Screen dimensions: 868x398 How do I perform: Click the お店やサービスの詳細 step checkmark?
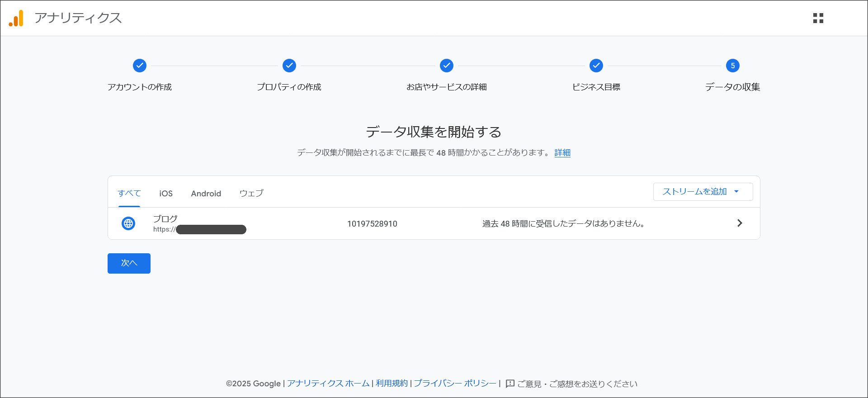tap(447, 66)
